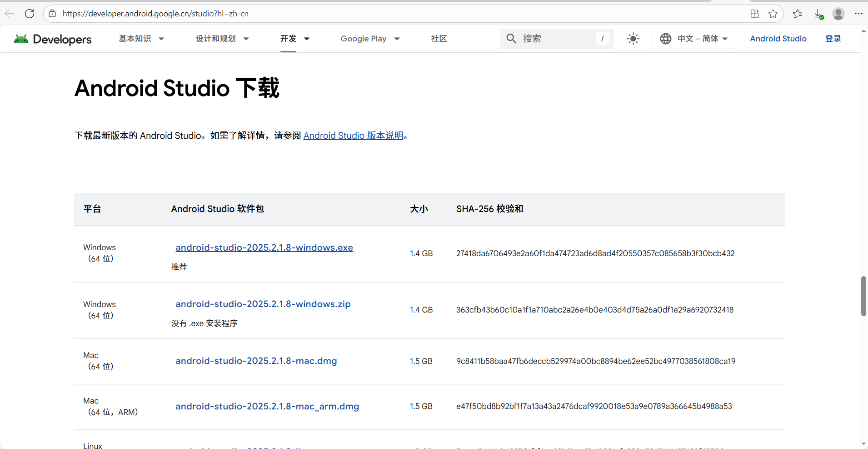Click the Android Studio header link
The height and width of the screenshot is (449, 868).
pyautogui.click(x=778, y=39)
